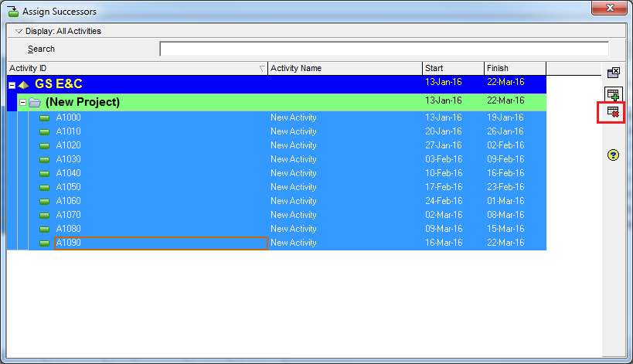Screen dimensions: 633x364
Task: Select activity row A1060
Action: pyautogui.click(x=287, y=201)
